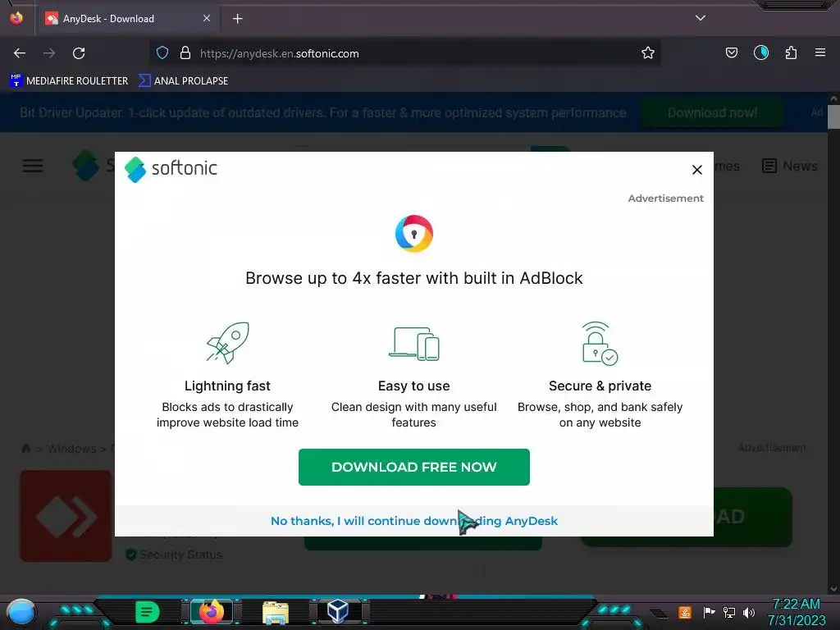Click the Easy to use devices icon
This screenshot has width=840, height=630.
[413, 344]
